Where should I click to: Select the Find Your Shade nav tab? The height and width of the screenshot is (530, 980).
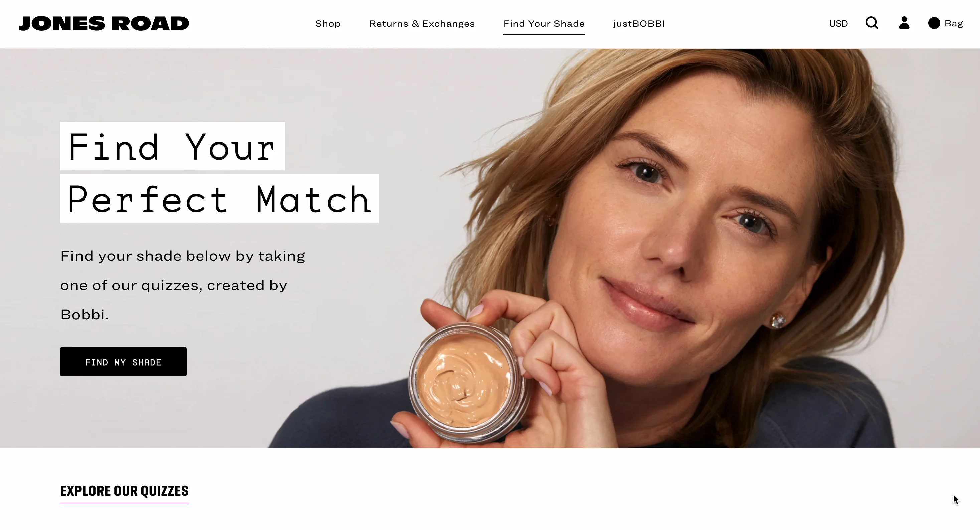(544, 24)
